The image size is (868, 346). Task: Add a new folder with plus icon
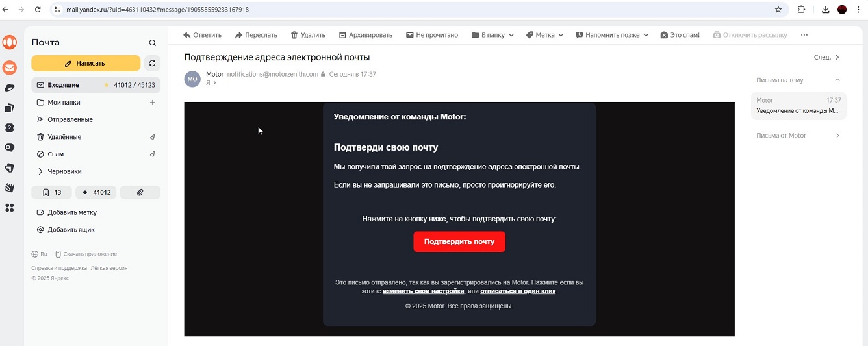click(x=153, y=102)
